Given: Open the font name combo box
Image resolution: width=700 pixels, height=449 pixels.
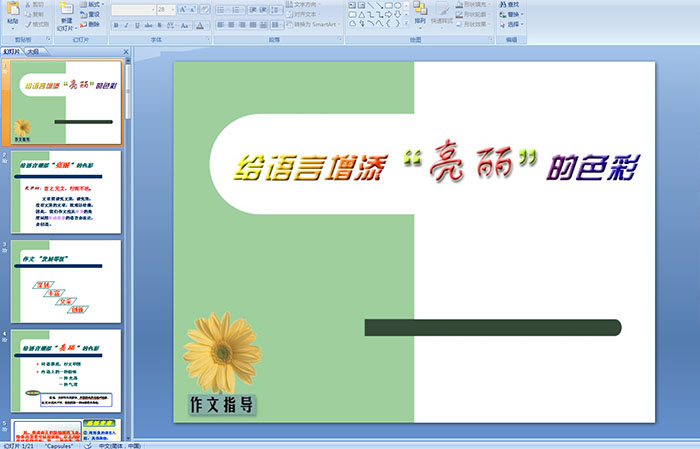Looking at the screenshot, I should pos(133,10).
